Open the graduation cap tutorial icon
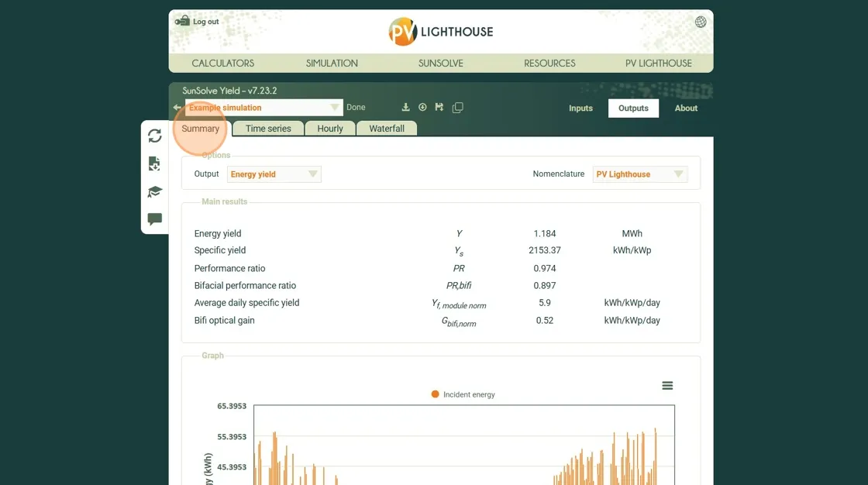Viewport: 868px width, 485px height. point(155,191)
